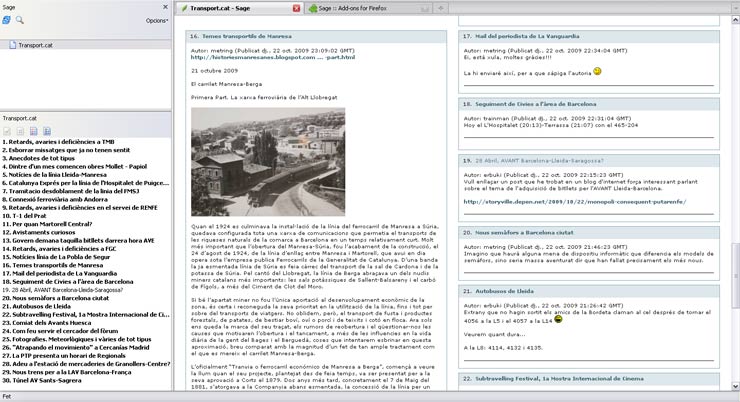Open article heading 22 Subtravelling Festival

(559, 379)
